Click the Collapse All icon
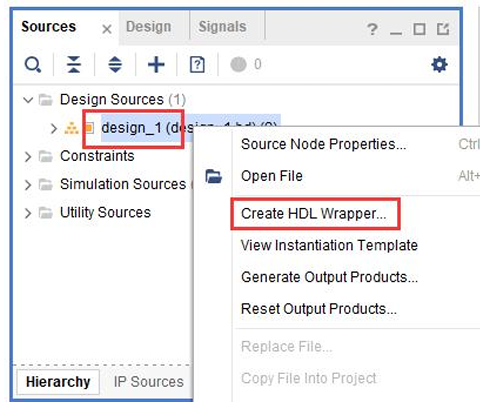This screenshot has height=410, width=484. point(74,64)
